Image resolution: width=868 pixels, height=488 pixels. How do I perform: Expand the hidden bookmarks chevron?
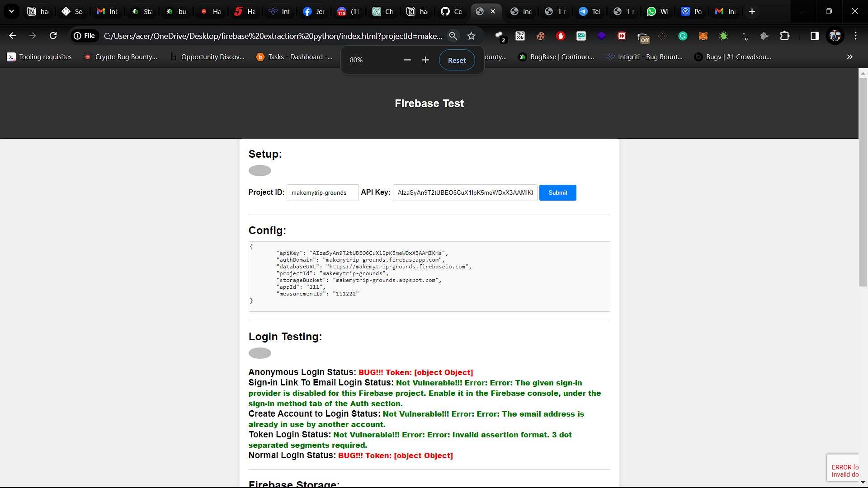coord(849,57)
